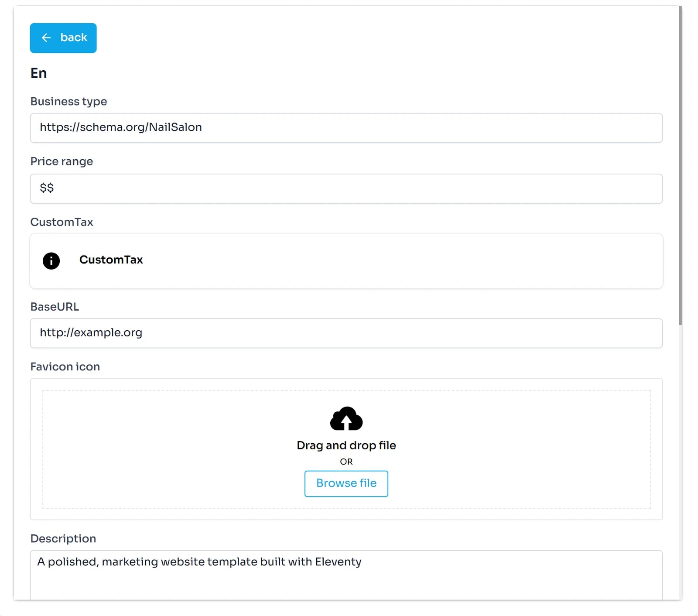Image resolution: width=698 pixels, height=616 pixels.
Task: Click the 'Price range' label
Action: point(62,161)
